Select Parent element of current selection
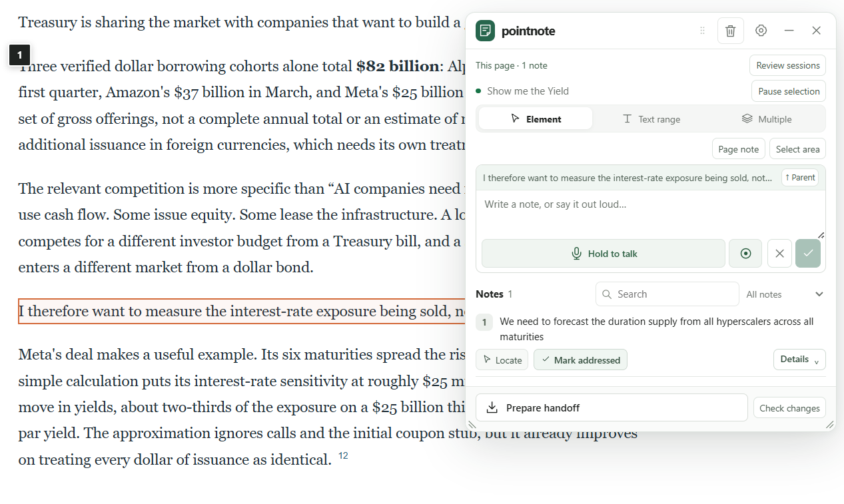844x504 pixels. [800, 178]
